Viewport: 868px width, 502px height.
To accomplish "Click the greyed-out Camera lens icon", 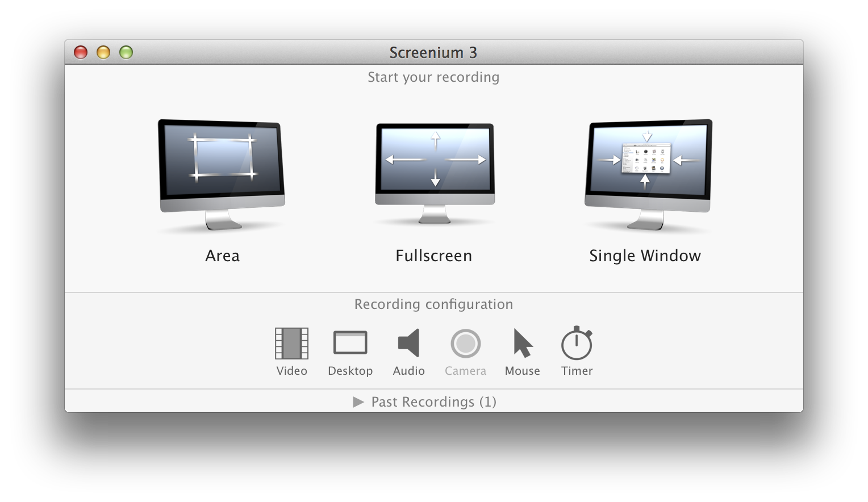I will (465, 344).
